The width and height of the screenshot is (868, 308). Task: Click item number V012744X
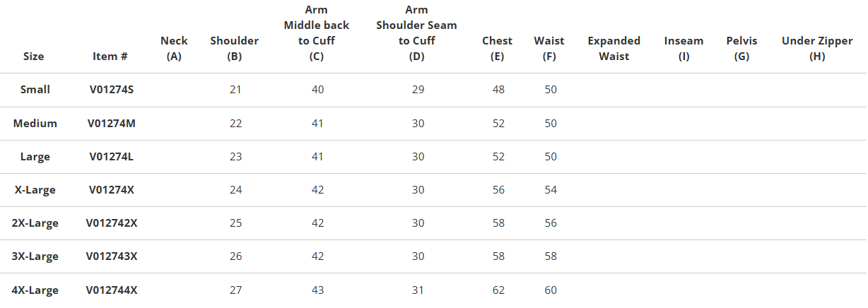pos(112,290)
